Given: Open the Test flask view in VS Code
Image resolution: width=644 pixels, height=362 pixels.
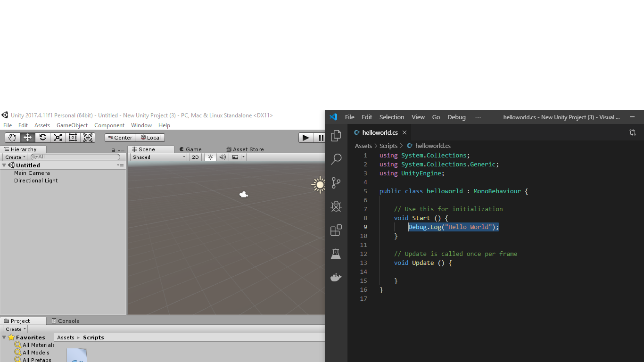Looking at the screenshot, I should point(336,254).
